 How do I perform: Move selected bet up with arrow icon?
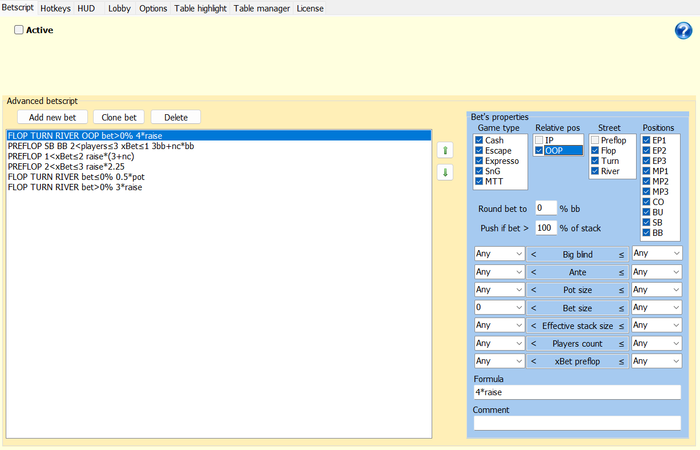pyautogui.click(x=445, y=150)
